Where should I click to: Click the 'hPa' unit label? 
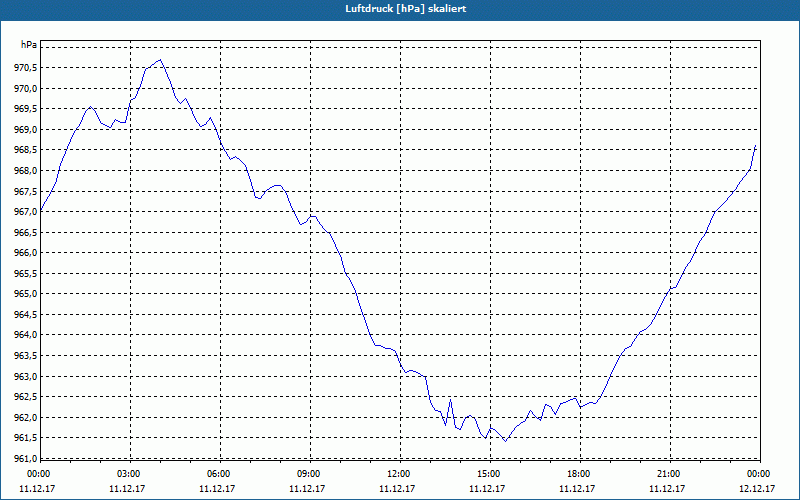29,45
